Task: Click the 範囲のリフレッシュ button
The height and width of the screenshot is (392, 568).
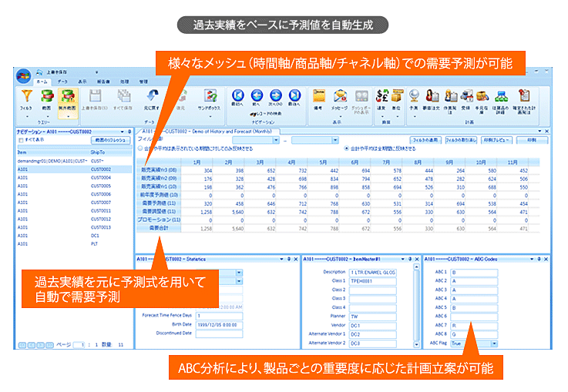Action: tap(110, 141)
